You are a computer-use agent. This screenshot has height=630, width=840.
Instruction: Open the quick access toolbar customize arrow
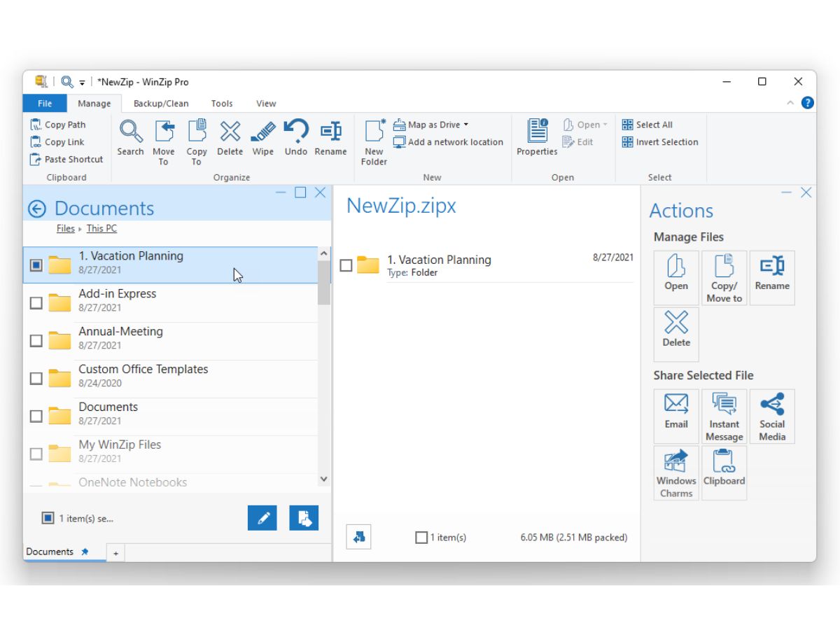coord(82,83)
